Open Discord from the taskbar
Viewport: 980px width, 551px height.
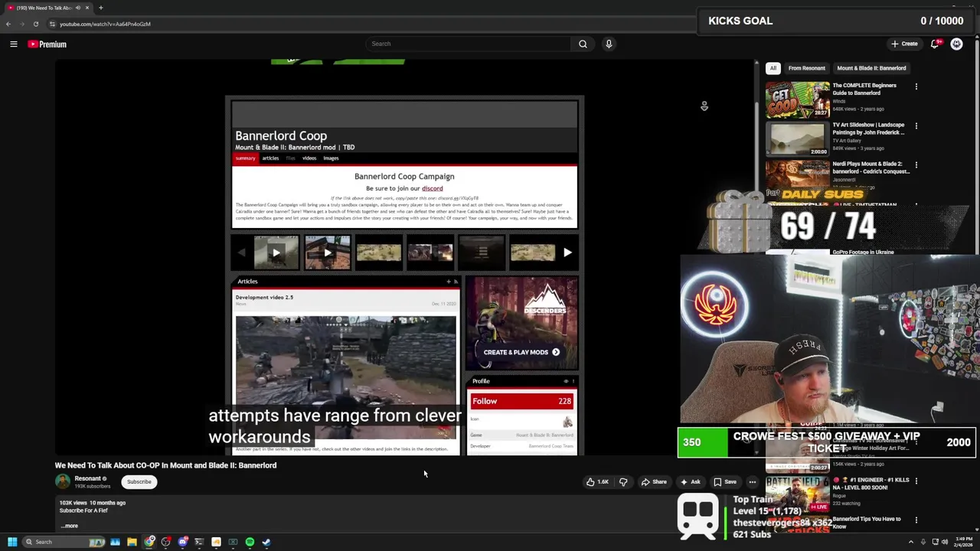coord(183,542)
